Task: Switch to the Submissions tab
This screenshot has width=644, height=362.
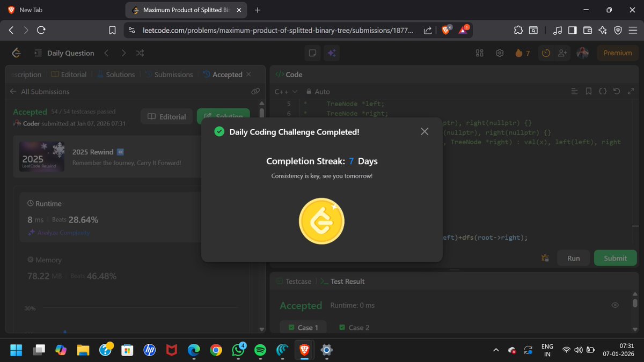Action: pyautogui.click(x=169, y=75)
